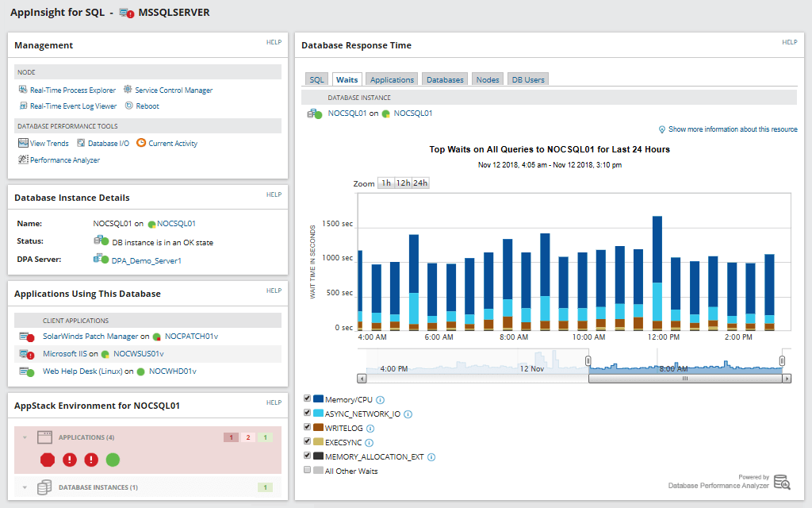Viewport: 812px width, 508px height.
Task: Grab the right range handle of the time navigator
Action: [x=782, y=360]
